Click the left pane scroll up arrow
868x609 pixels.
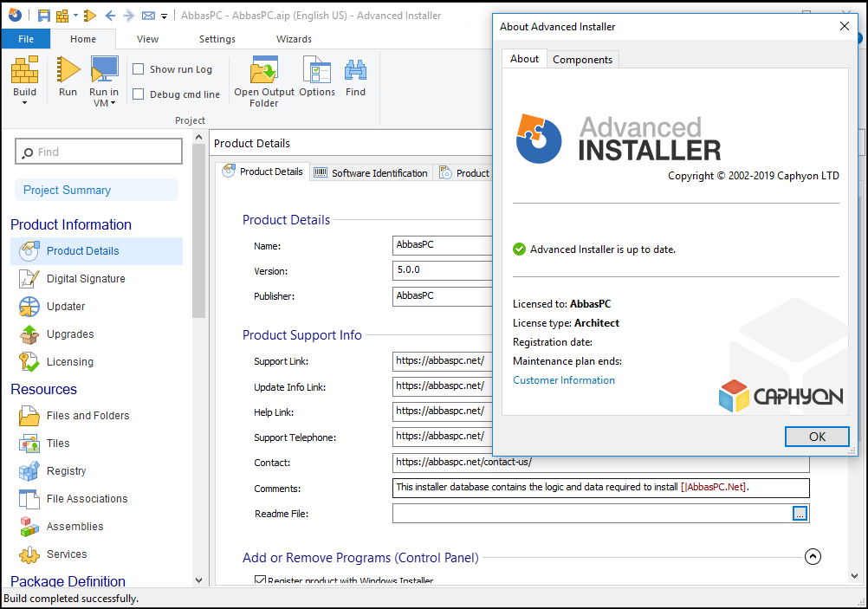pos(198,137)
